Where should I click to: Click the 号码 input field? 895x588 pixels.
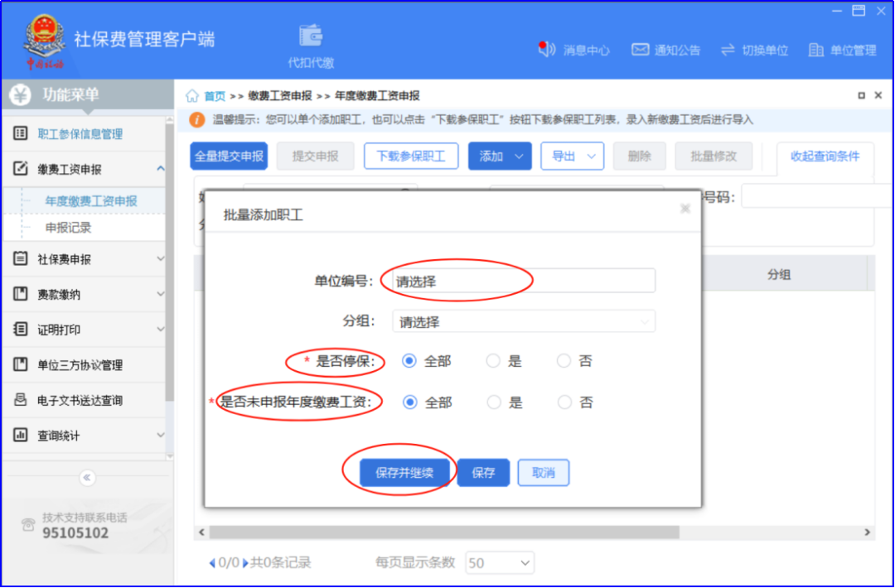816,197
